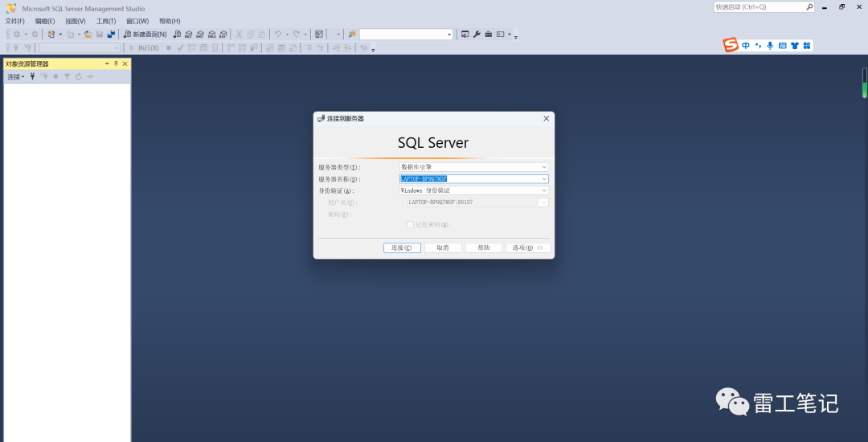Click the Connect 连接(C) button in dialog
The image size is (868, 442).
point(402,248)
